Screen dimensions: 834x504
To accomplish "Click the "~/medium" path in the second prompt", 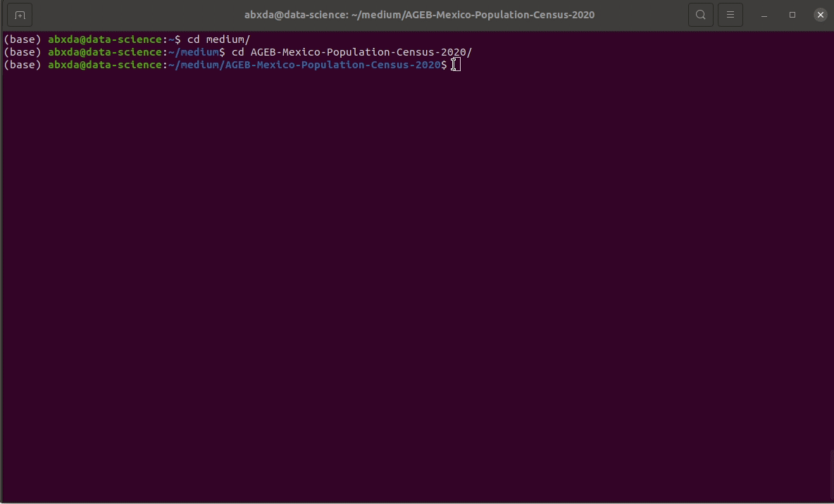I will coord(194,52).
